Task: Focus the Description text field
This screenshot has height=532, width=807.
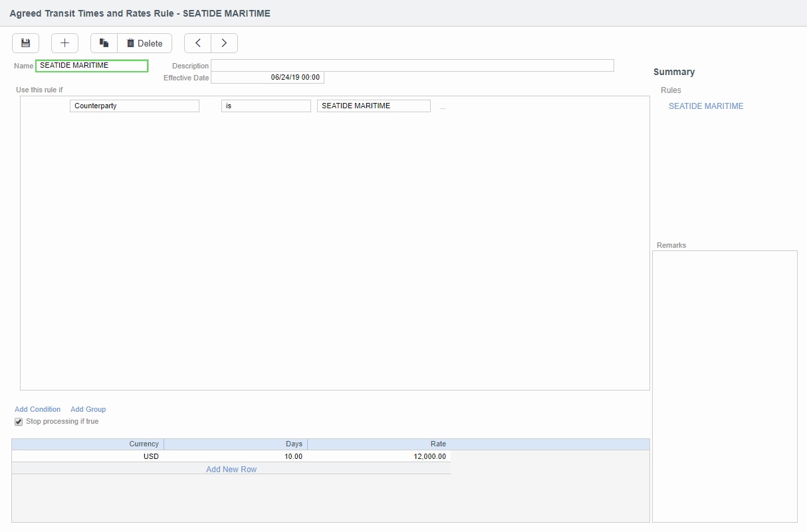Action: 412,66
